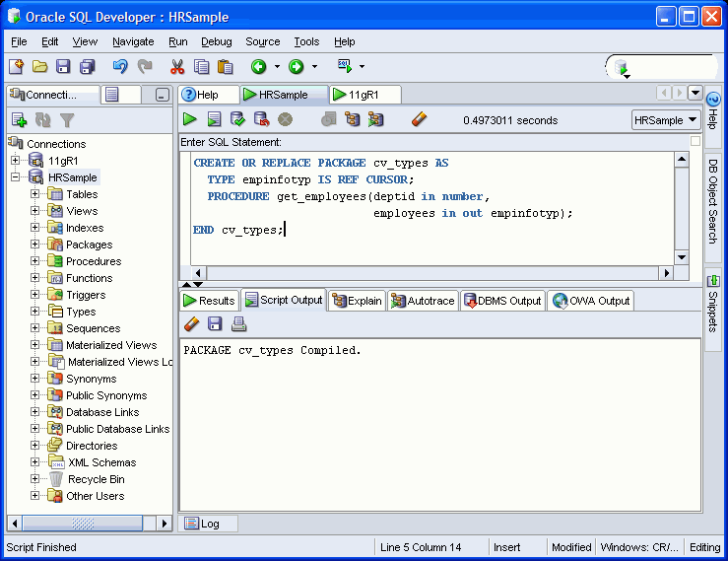Open the Tools menu
Viewport: 728px width, 561px height.
pos(306,41)
